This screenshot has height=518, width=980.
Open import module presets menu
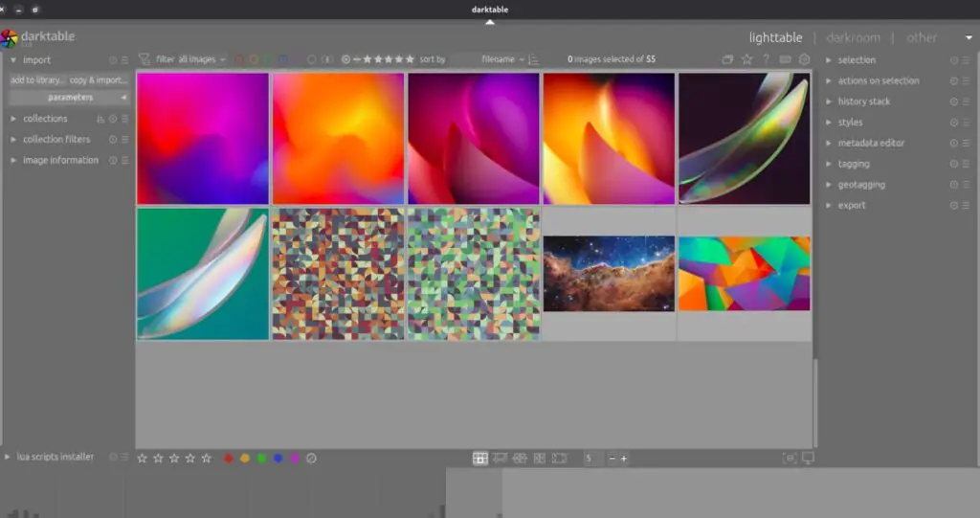(125, 60)
